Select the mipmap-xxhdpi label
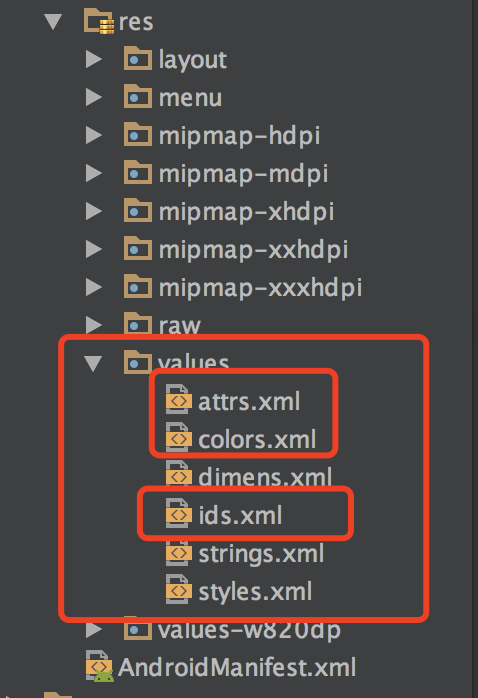 coord(253,250)
